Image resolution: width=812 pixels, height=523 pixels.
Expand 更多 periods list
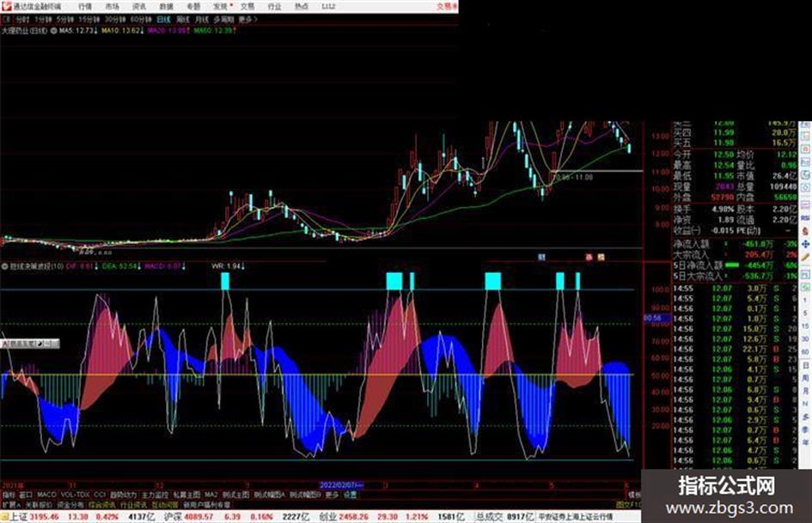coord(247,19)
